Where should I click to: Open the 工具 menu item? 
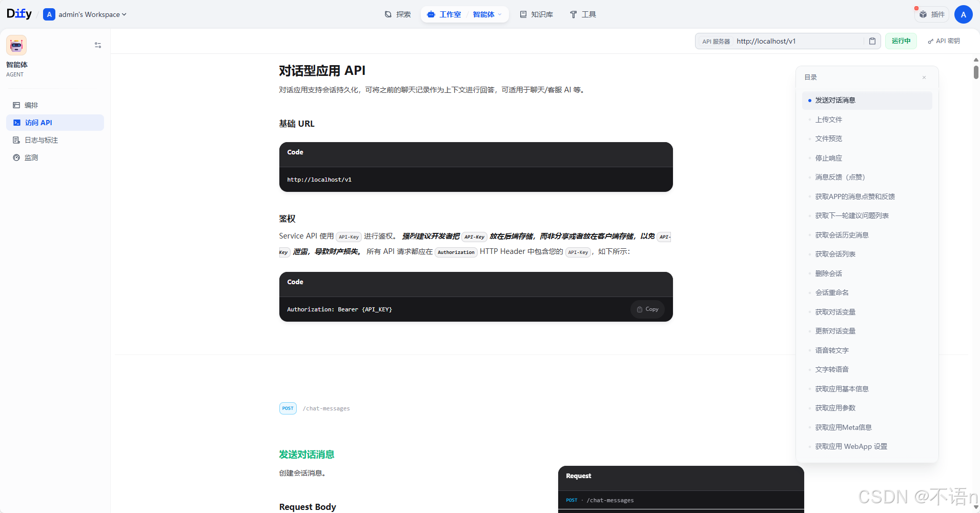point(583,14)
